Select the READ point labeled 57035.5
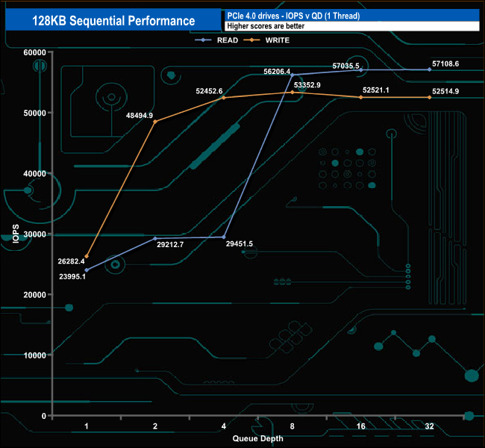This screenshot has width=485, height=448. click(x=361, y=70)
